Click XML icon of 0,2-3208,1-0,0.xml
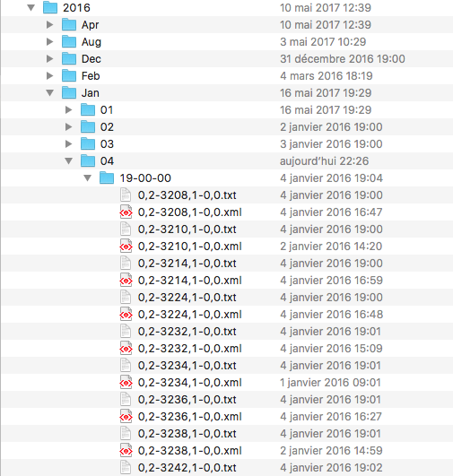453x476 pixels. 126,212
